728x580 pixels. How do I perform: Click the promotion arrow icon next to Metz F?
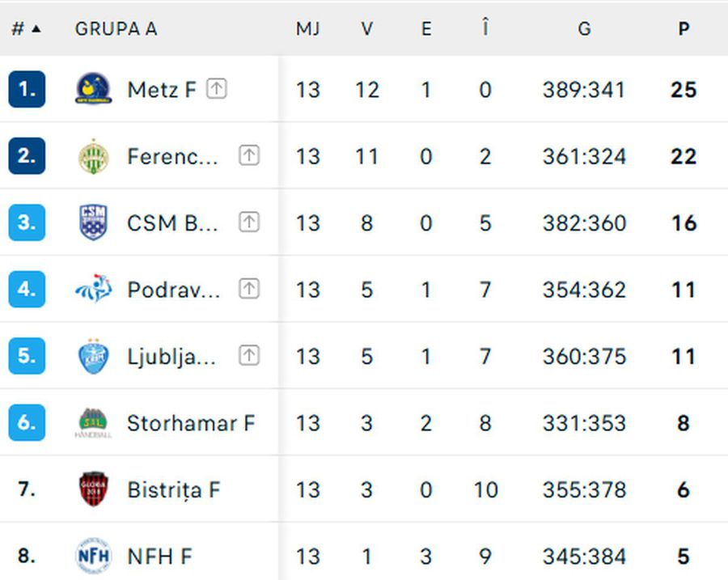[216, 88]
